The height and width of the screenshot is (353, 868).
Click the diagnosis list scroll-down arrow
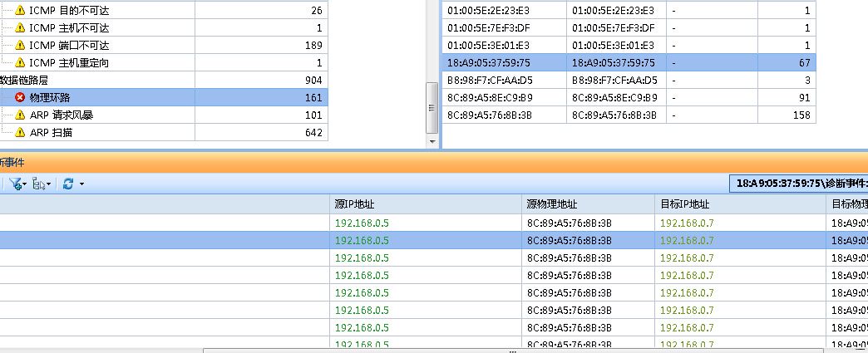pos(432,142)
